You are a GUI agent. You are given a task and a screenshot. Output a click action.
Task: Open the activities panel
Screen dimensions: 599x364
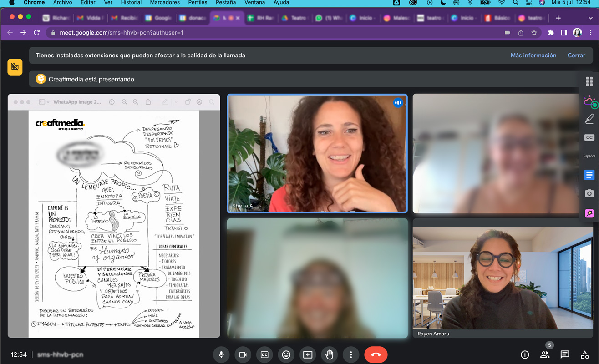585,354
